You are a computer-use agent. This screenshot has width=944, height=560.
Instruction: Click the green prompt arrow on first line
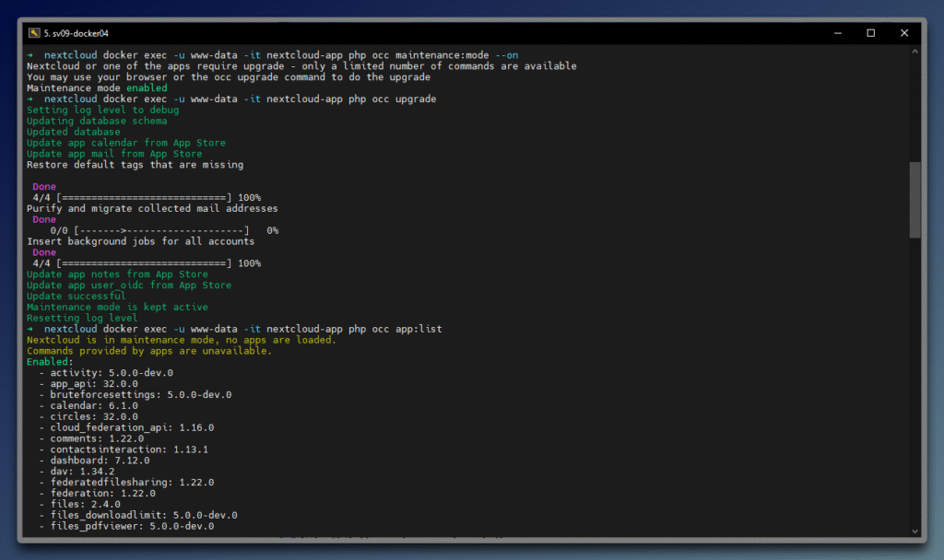pos(30,55)
